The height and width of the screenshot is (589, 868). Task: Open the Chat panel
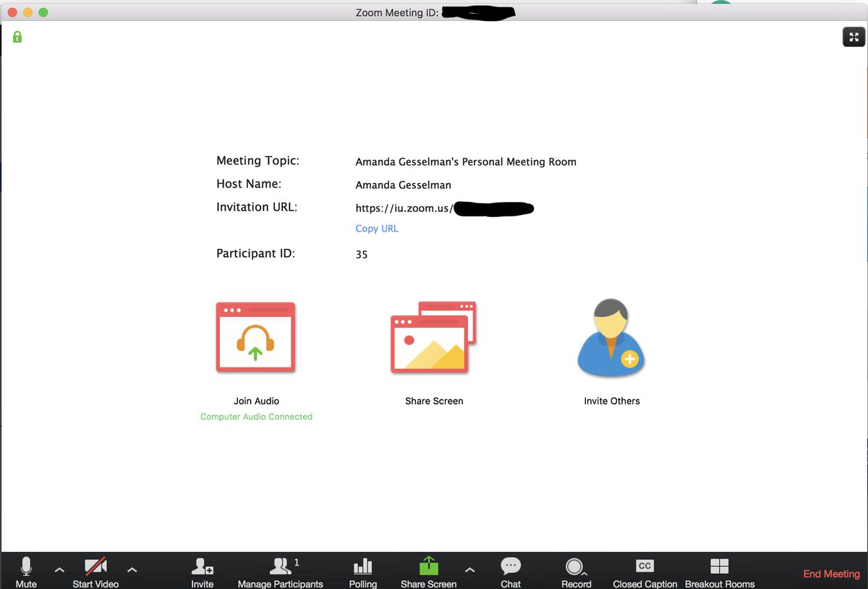(x=511, y=572)
